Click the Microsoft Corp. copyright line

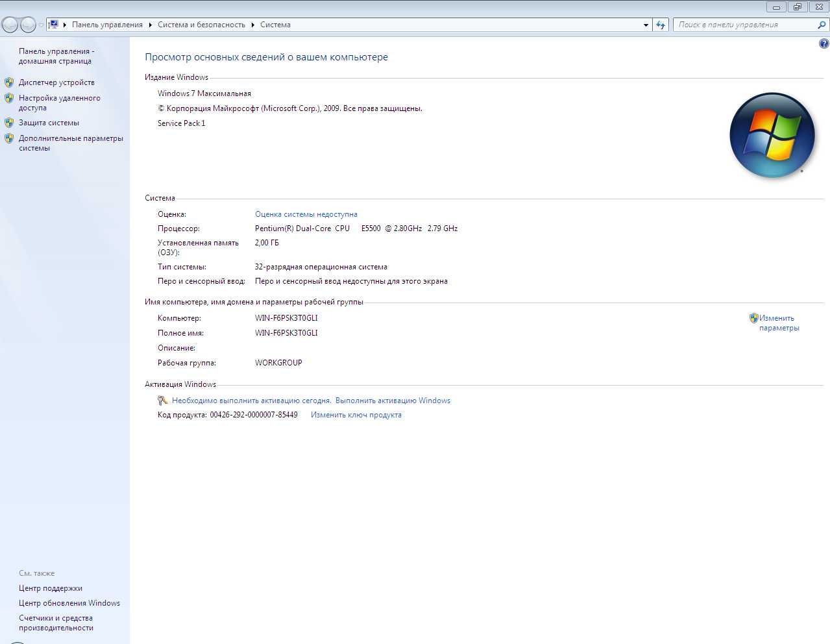[290, 108]
